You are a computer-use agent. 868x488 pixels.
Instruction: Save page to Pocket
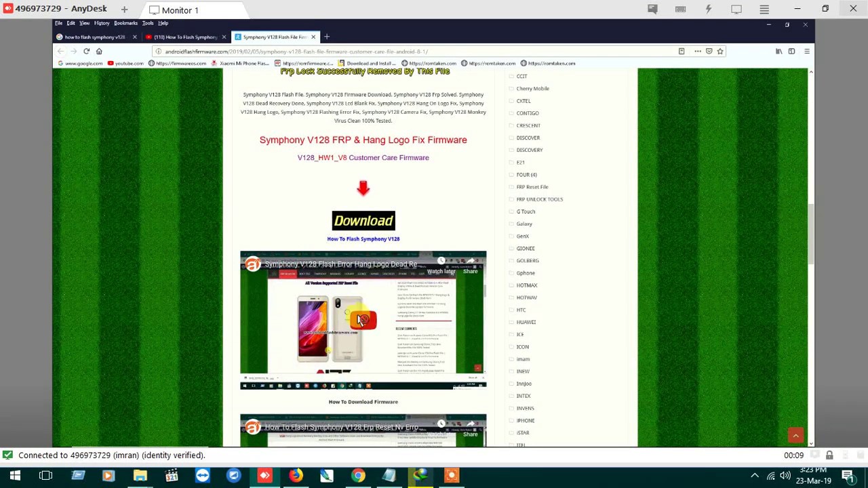pyautogui.click(x=709, y=52)
